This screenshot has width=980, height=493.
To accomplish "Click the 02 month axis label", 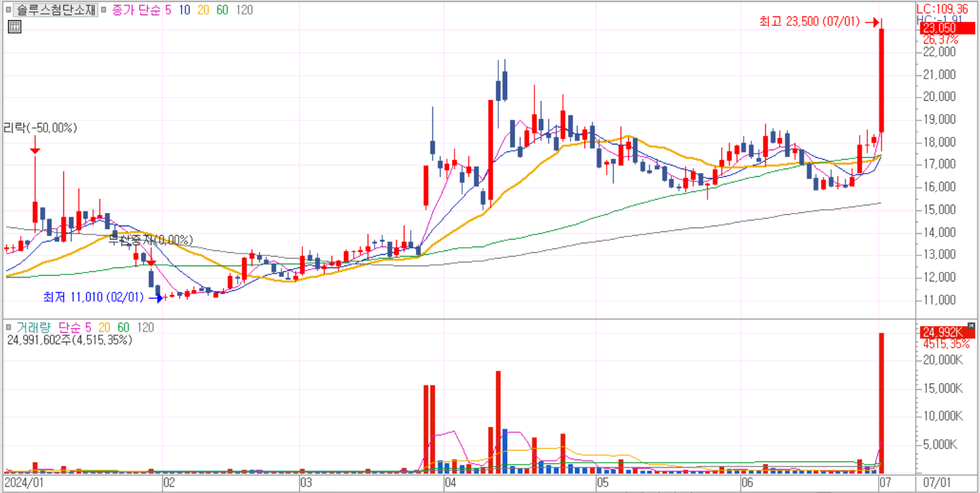I will click(x=169, y=483).
